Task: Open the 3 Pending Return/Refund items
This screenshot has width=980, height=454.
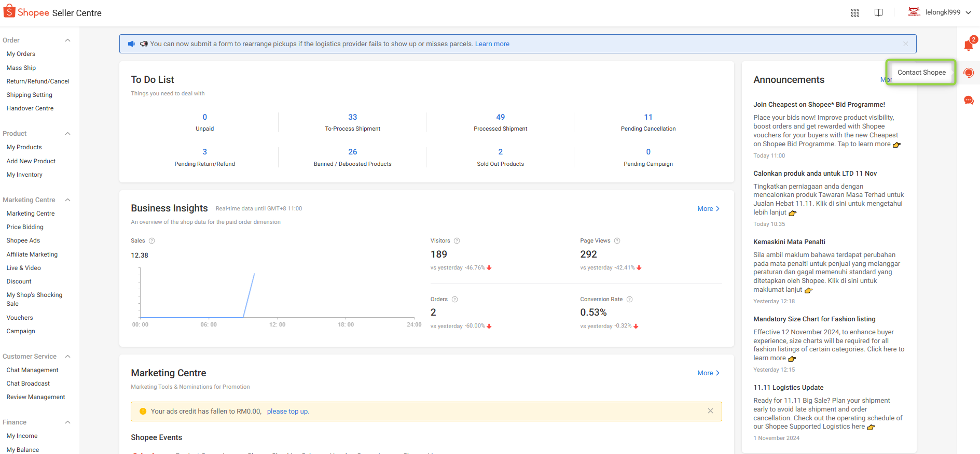Action: (205, 158)
